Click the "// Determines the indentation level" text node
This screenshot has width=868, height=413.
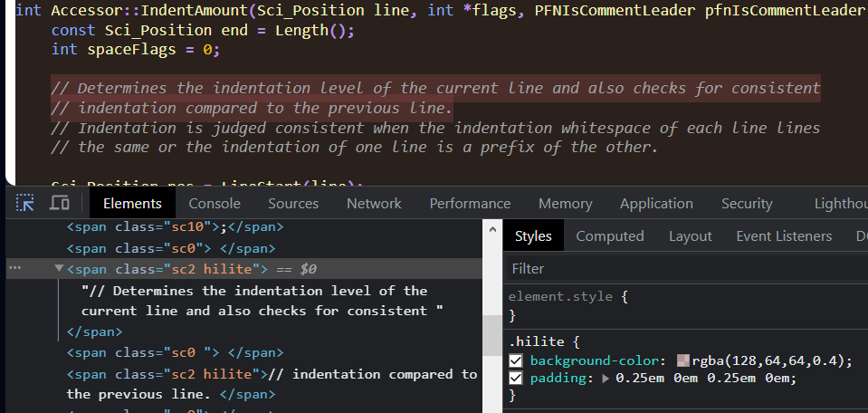tap(262, 301)
